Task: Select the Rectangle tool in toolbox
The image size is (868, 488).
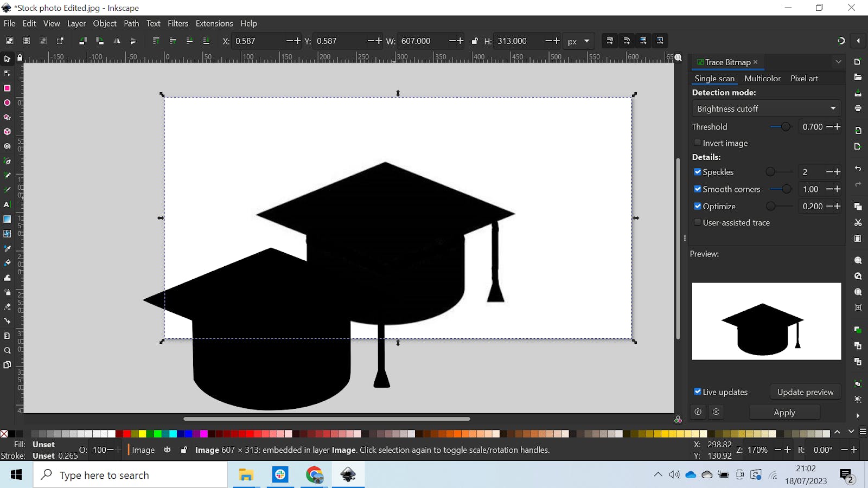Action: (7, 88)
